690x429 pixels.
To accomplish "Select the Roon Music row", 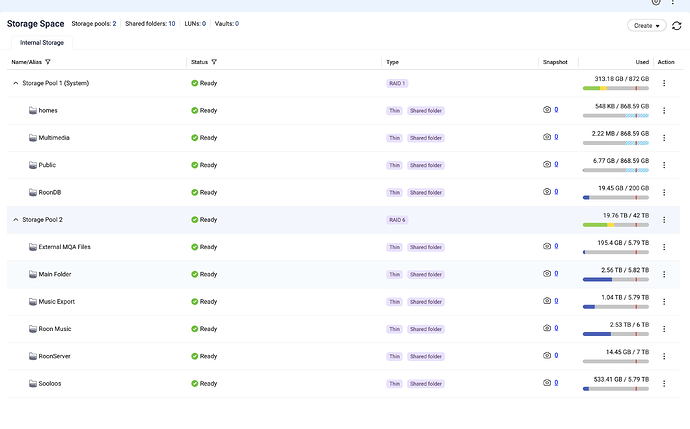I will [343, 329].
